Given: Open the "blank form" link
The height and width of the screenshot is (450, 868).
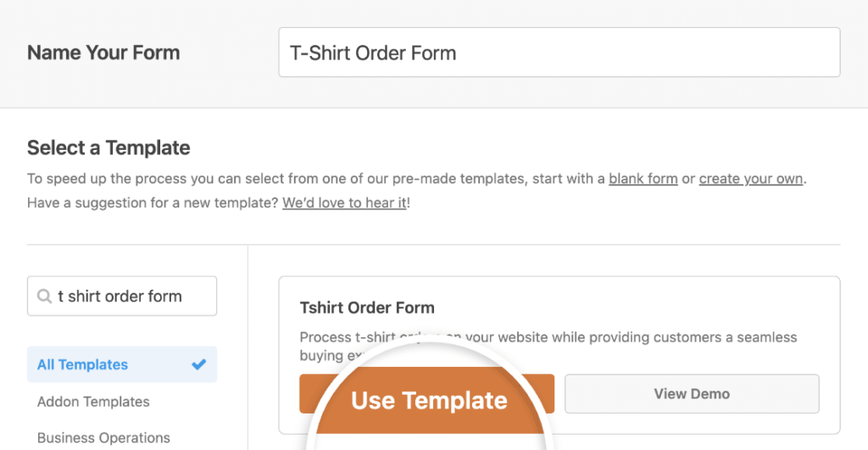Looking at the screenshot, I should [x=643, y=179].
